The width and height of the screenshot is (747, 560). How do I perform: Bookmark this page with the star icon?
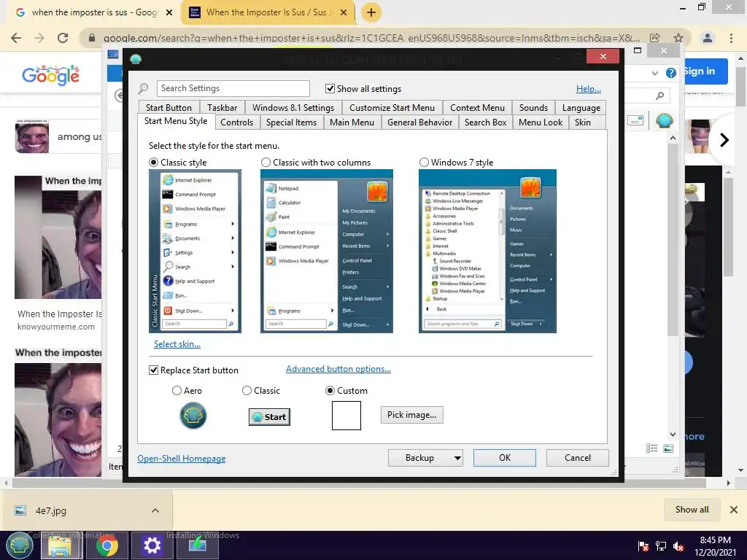678,38
